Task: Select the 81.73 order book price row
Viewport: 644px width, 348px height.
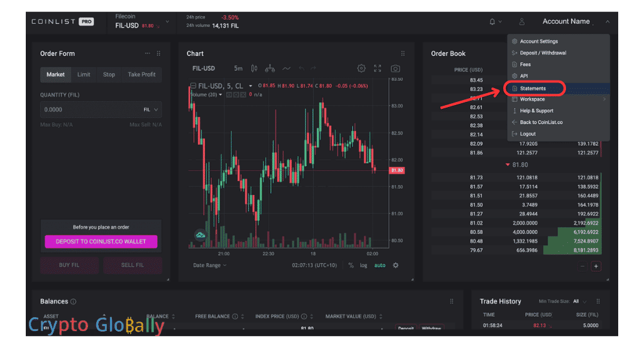Action: pos(516,177)
